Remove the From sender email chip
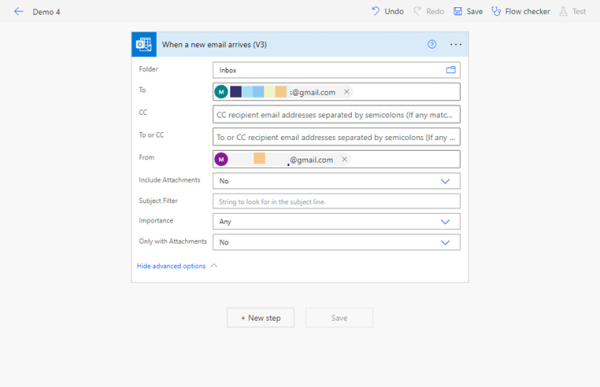Screen dimensions: 600x387 (x=344, y=159)
